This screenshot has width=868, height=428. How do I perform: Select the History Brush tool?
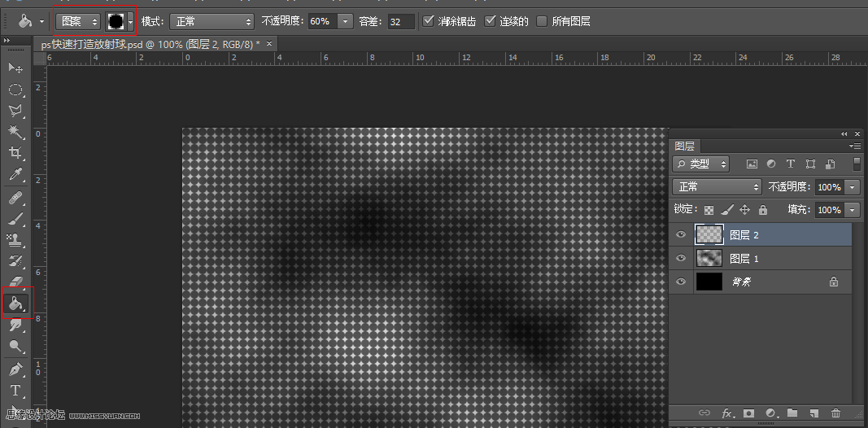coord(15,260)
